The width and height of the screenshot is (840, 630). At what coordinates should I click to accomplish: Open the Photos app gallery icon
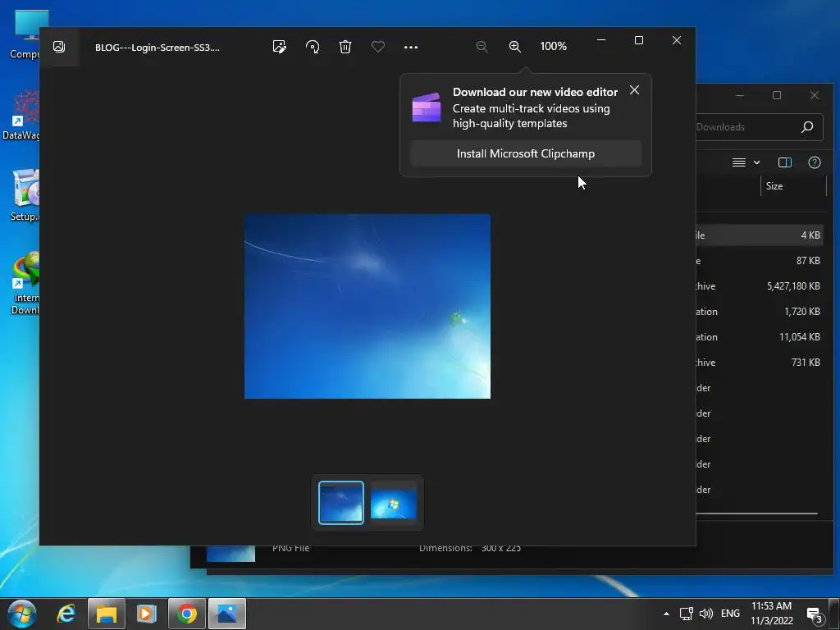tap(59, 47)
